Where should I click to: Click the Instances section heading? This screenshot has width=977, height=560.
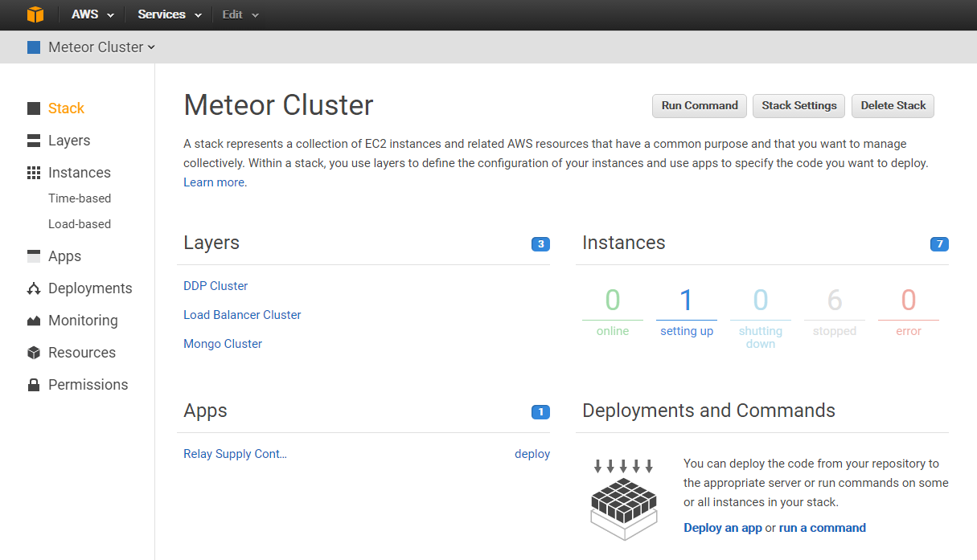(624, 243)
